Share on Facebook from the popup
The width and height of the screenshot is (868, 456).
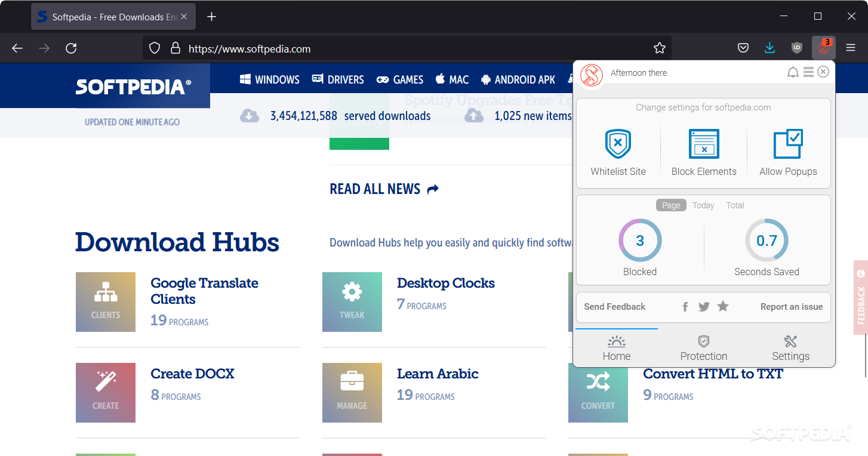point(685,307)
